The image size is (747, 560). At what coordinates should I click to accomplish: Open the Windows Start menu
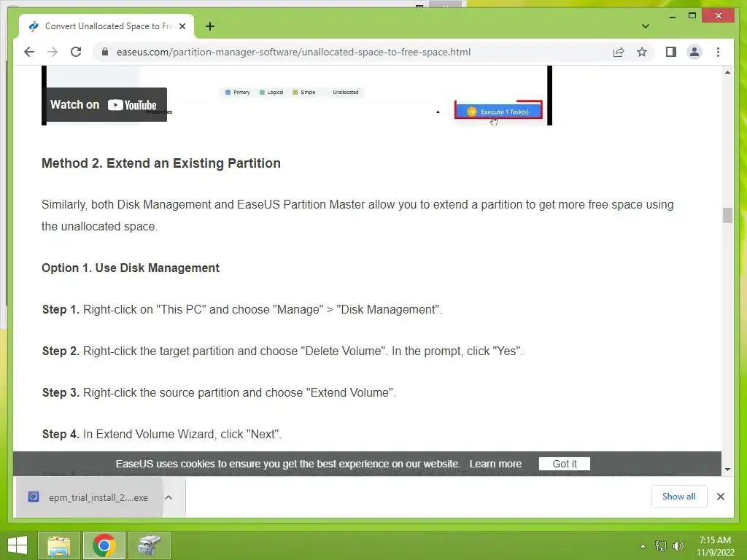tap(18, 545)
